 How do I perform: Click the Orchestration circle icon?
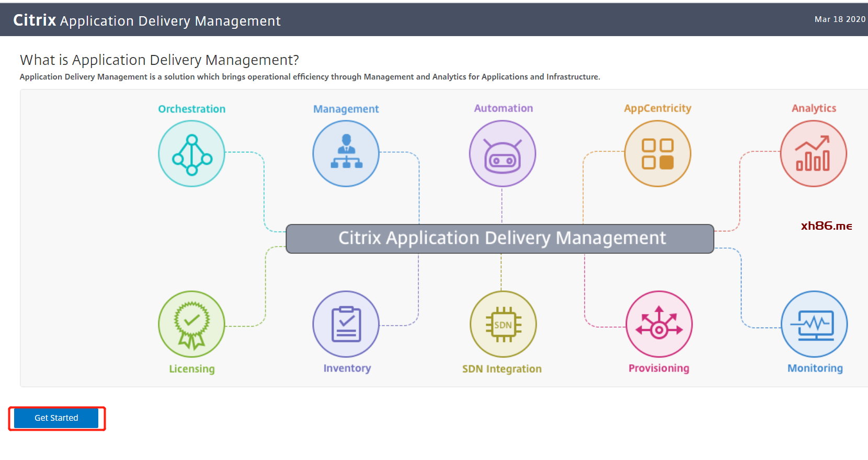pyautogui.click(x=192, y=153)
